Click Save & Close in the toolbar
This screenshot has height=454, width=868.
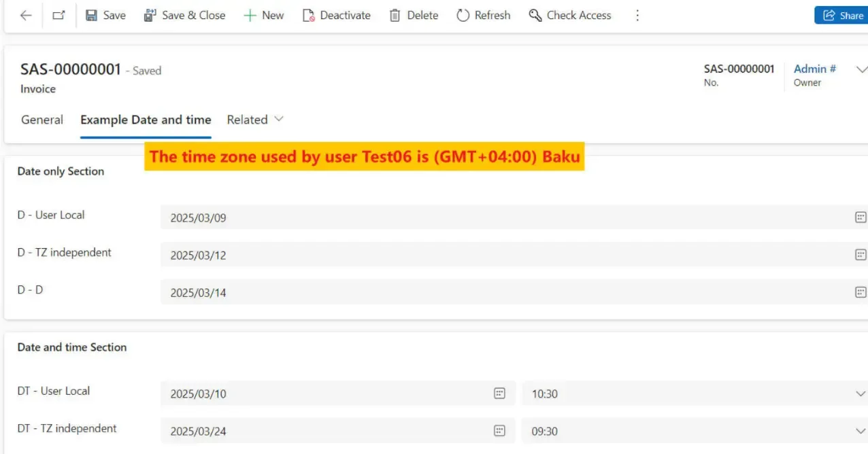(184, 15)
